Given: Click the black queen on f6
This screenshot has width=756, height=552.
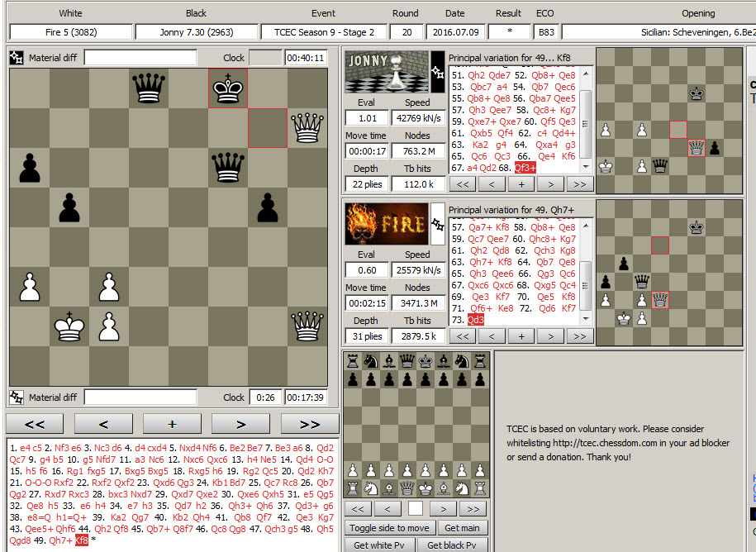Looking at the screenshot, I should tap(228, 167).
